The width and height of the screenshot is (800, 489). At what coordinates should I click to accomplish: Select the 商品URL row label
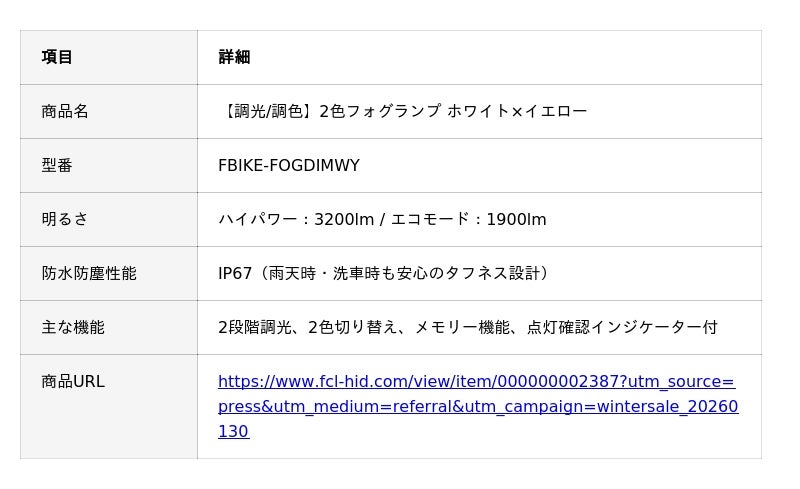[73, 381]
